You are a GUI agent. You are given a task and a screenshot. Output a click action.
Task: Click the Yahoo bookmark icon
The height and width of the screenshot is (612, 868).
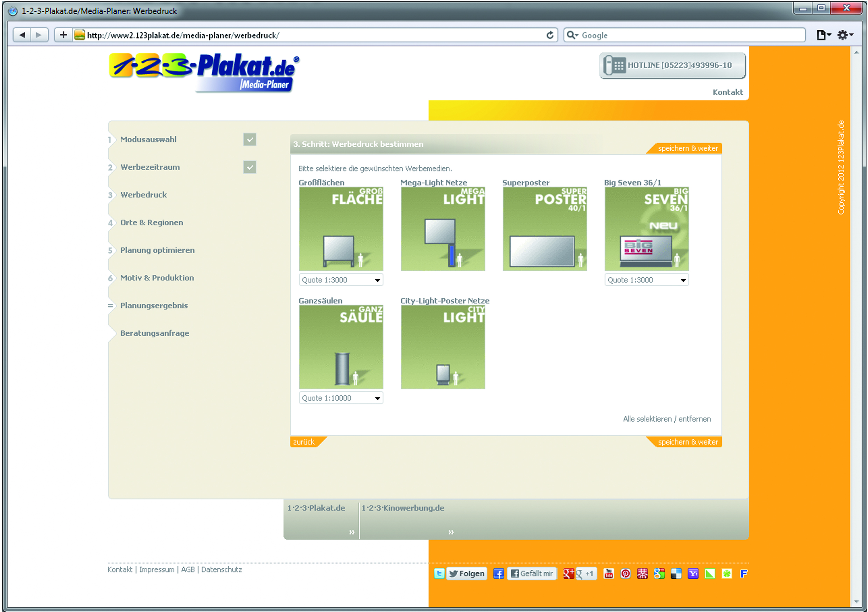point(693,573)
